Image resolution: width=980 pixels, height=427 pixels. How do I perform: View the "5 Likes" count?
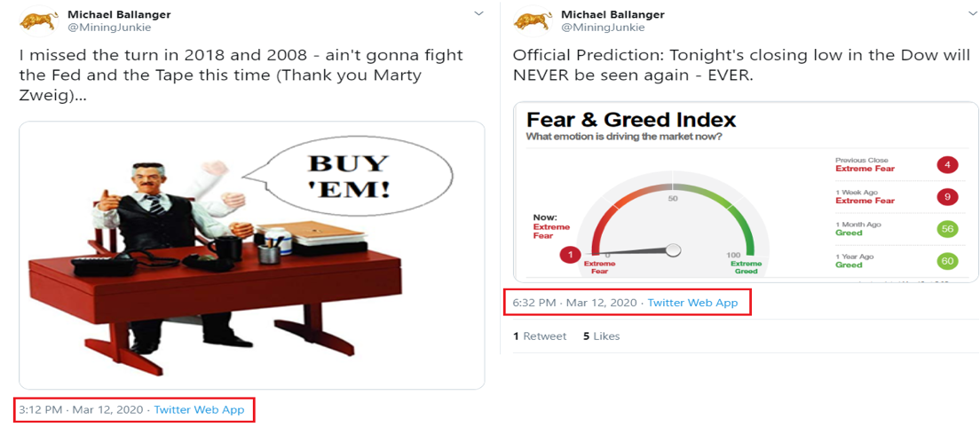pyautogui.click(x=601, y=336)
